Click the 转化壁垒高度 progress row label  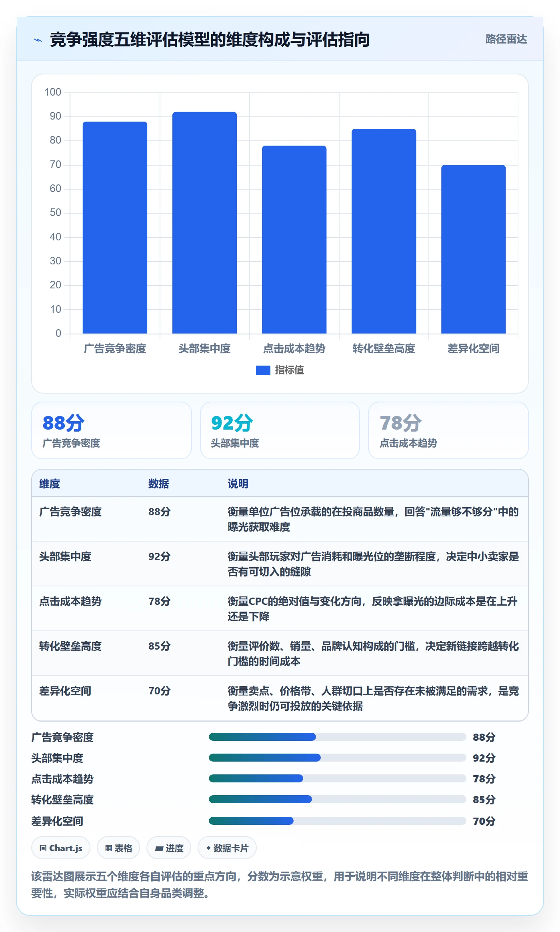(62, 800)
